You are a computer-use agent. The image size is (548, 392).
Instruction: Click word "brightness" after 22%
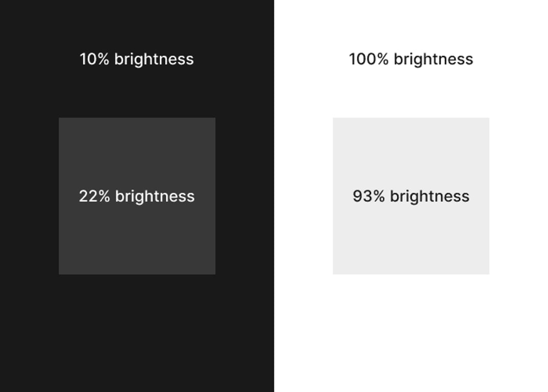pyautogui.click(x=155, y=197)
